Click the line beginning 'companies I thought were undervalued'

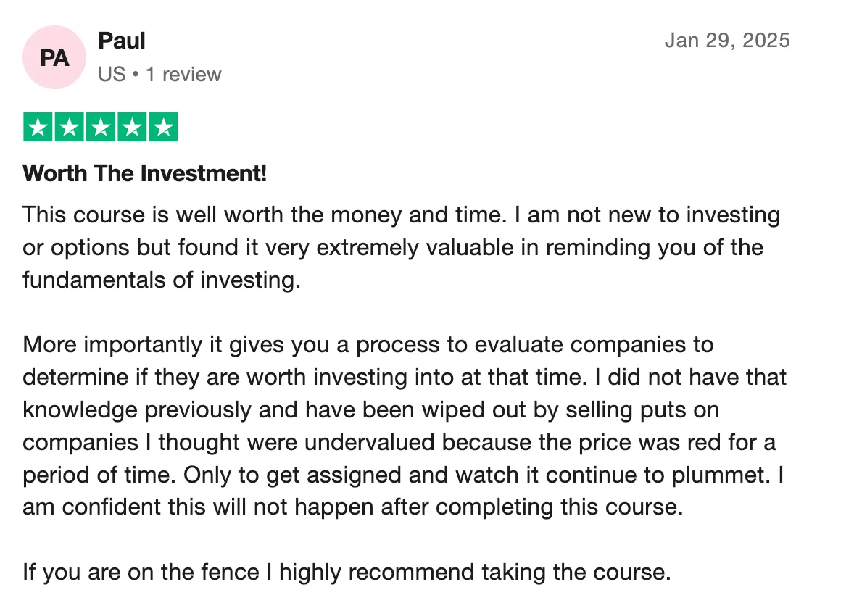coord(399,442)
